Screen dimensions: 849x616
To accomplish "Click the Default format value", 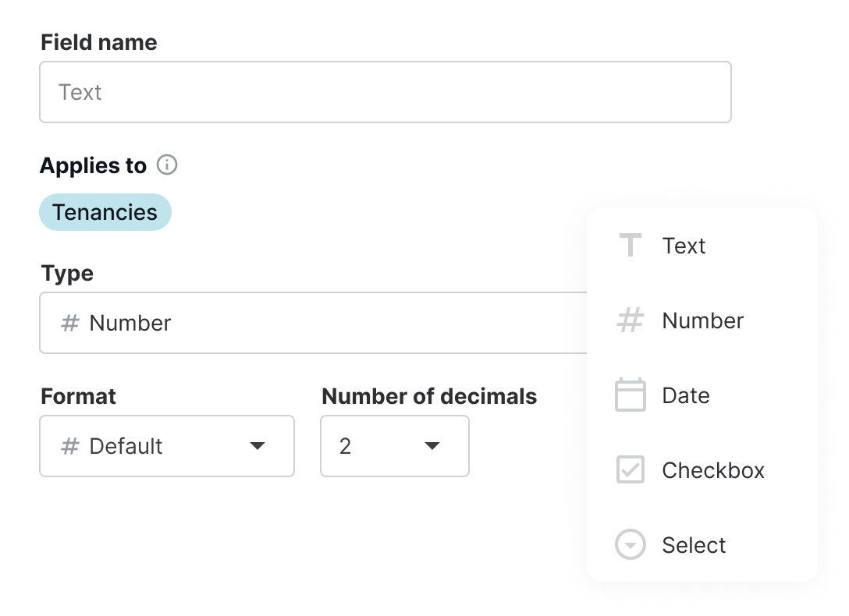I will pos(126,446).
